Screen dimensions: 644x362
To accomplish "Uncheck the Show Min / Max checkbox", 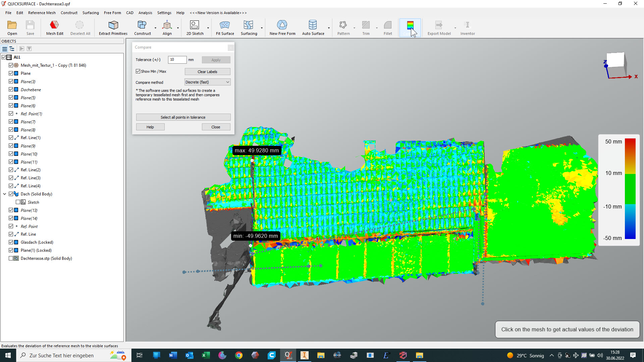I will (138, 71).
